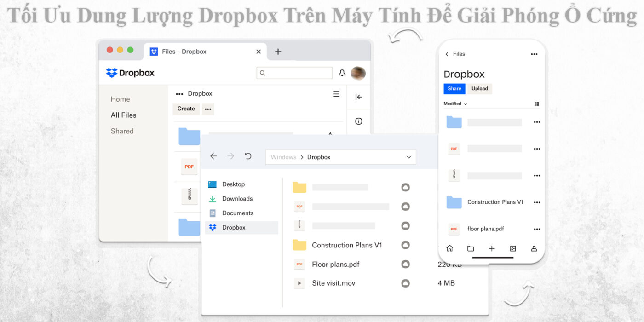This screenshot has width=644, height=322.
Task: Click the Create button in Dropbox web
Action: point(186,109)
